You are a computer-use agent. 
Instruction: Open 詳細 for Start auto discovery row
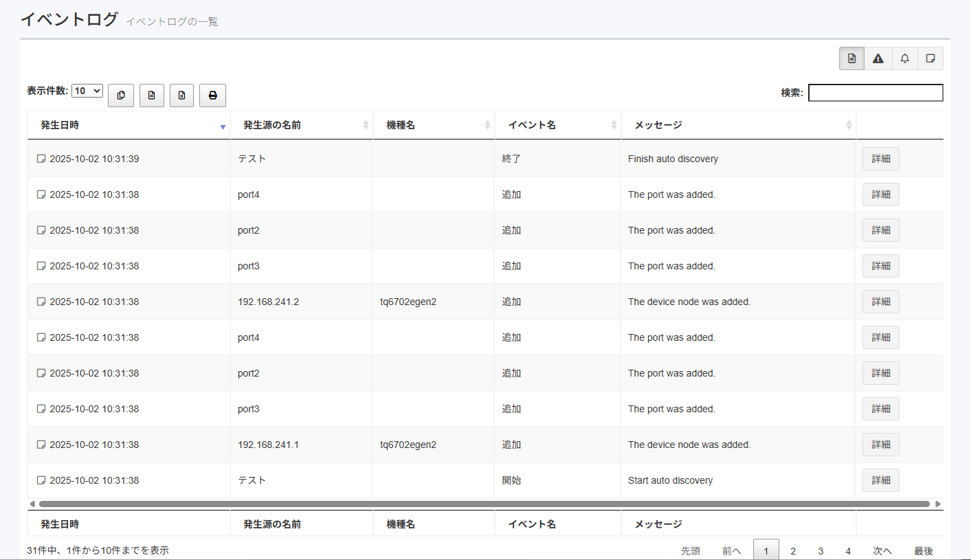click(880, 480)
